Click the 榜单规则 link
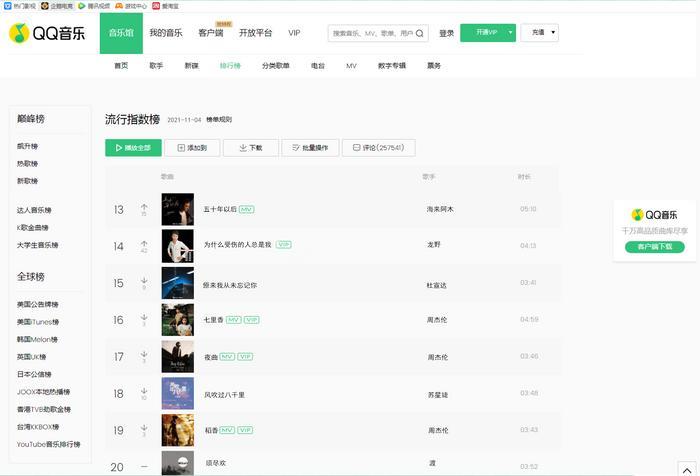Screen dimensions: 700x476 (x=219, y=119)
